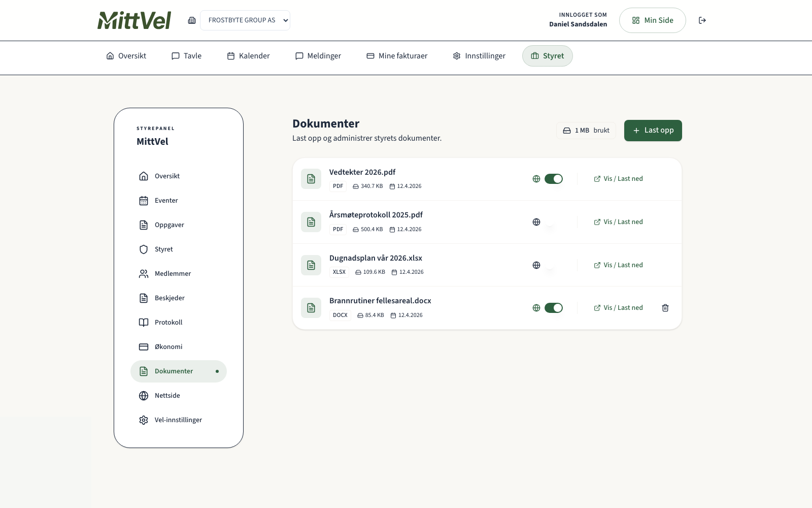The image size is (812, 508).
Task: Click the Last opp button
Action: (653, 131)
